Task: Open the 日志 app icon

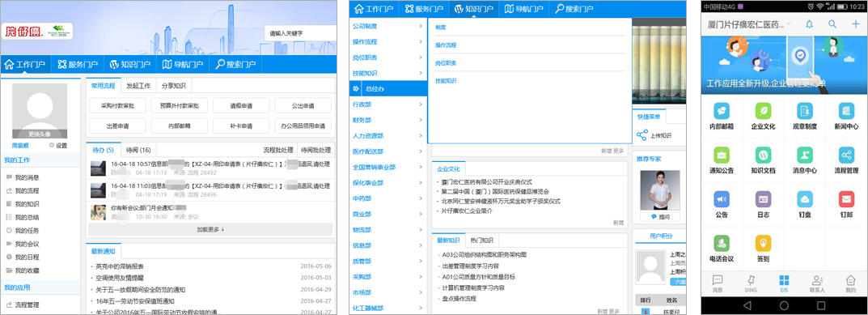Action: pos(763,198)
